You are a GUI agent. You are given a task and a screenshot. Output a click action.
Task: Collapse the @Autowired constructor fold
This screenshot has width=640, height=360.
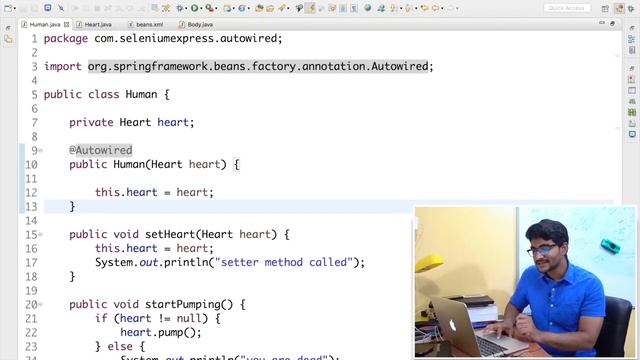tap(40, 151)
